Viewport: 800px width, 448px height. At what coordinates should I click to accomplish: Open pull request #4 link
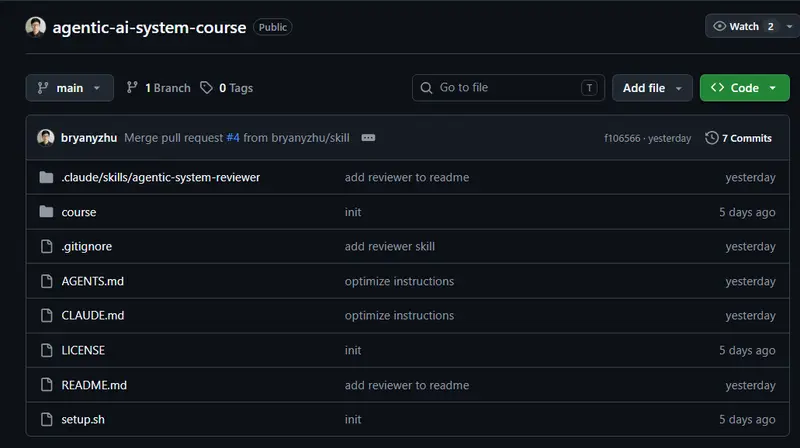pos(233,138)
